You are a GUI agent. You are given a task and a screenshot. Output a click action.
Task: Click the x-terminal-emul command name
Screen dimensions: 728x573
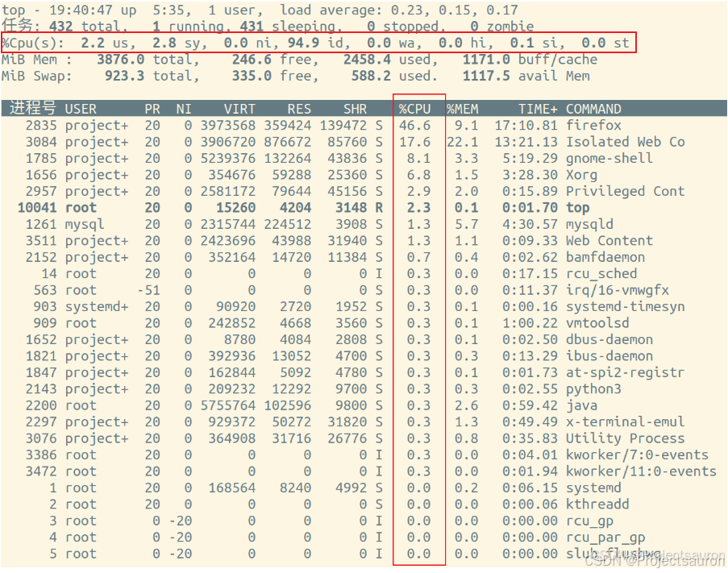point(626,421)
